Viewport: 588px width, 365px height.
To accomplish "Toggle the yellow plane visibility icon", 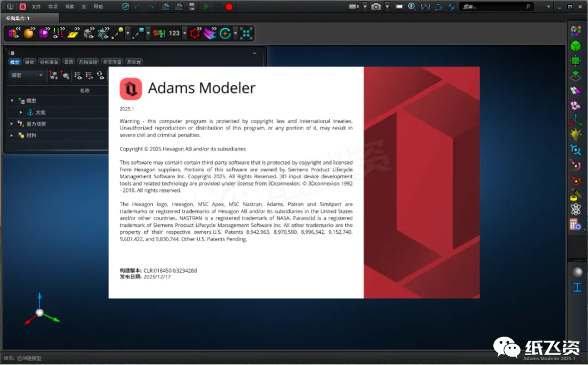I will (x=73, y=33).
